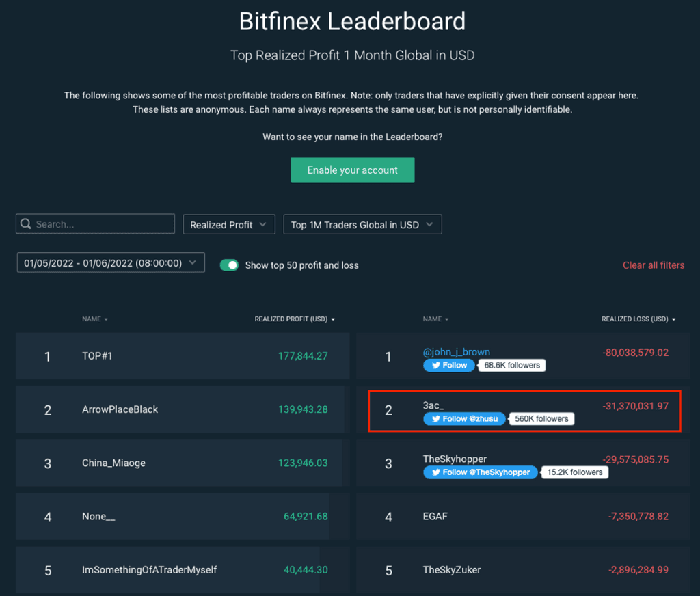Open Top 1M Traders Global in USD dropdown

[362, 225]
